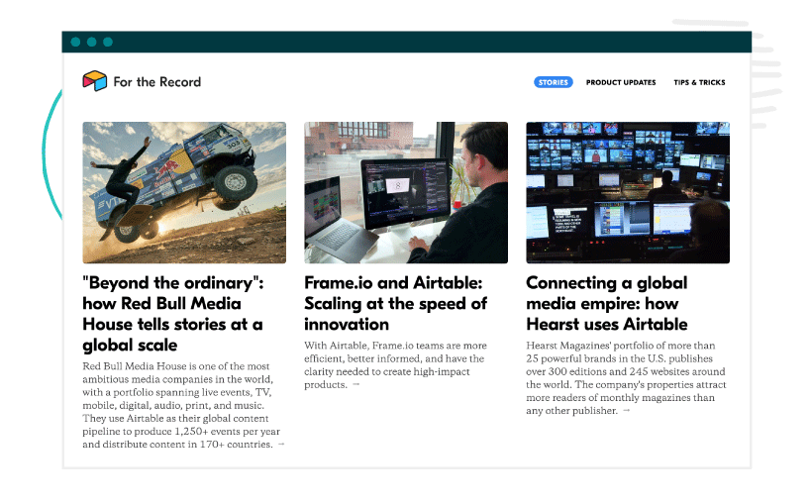Open the Tips & Tricks tab
Image resolution: width=812 pixels, height=504 pixels.
coord(699,82)
